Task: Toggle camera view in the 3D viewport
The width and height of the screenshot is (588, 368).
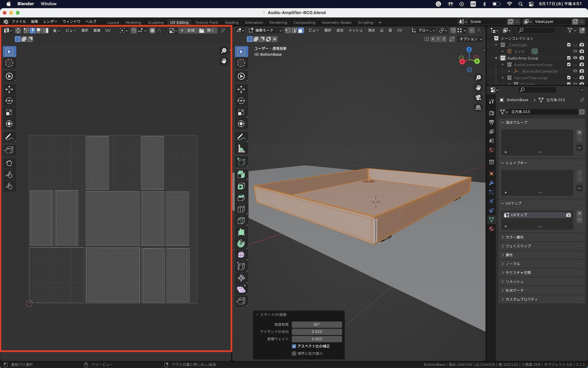Action: 478,97
